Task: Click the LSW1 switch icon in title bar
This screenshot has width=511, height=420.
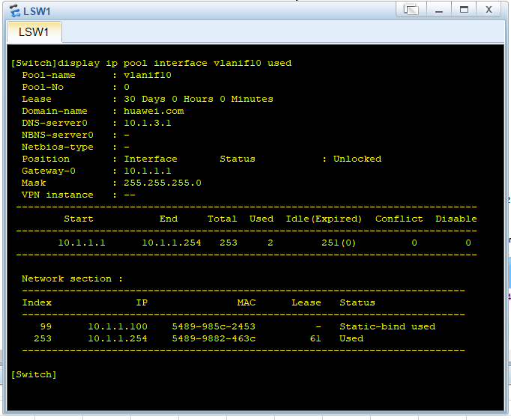Action: (13, 10)
